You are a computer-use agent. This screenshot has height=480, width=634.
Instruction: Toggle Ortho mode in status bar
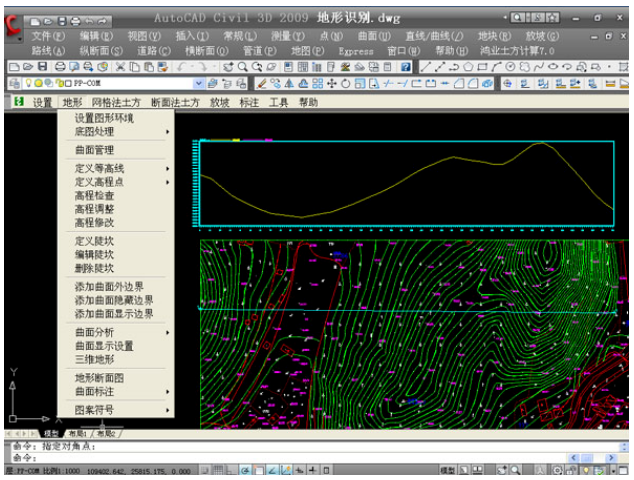pos(231,470)
